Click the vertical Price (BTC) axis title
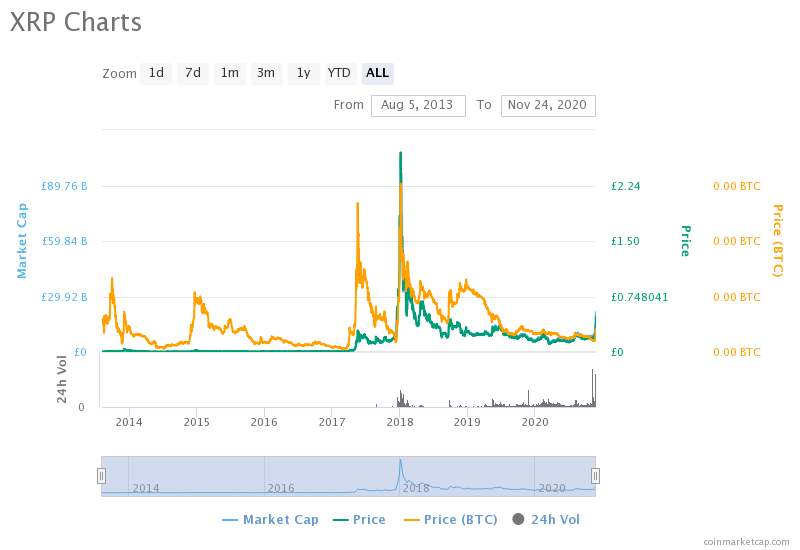This screenshot has width=800, height=550. 778,241
